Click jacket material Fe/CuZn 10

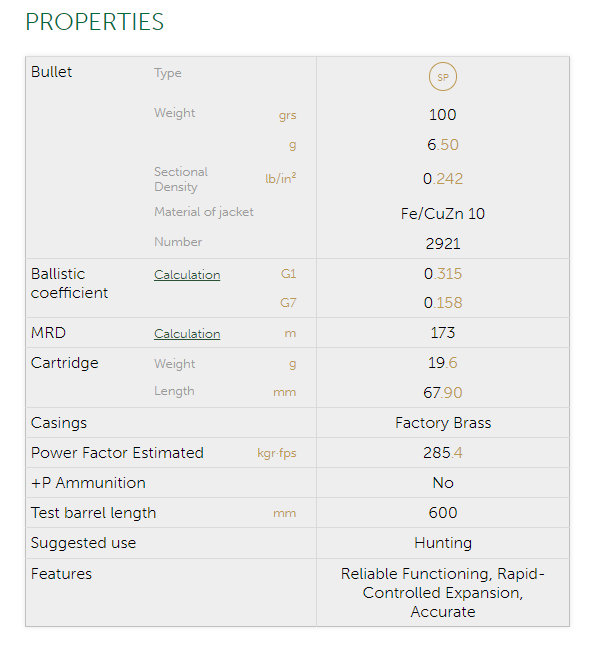(442, 214)
